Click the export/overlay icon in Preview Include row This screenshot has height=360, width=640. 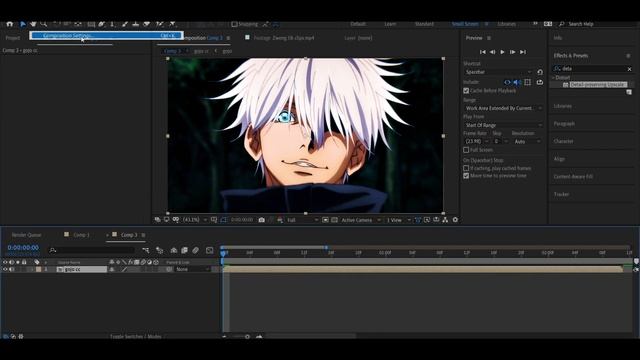point(540,82)
